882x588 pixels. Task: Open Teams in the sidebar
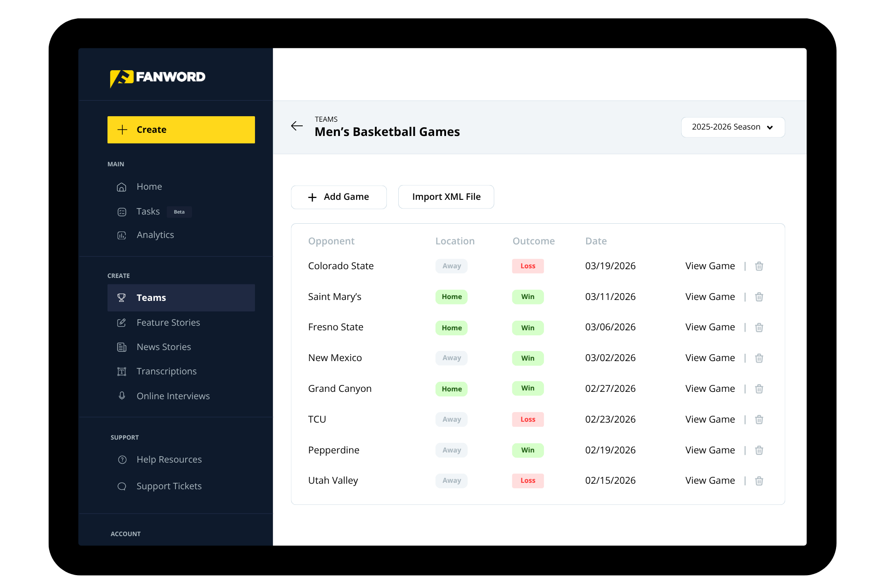(x=181, y=298)
